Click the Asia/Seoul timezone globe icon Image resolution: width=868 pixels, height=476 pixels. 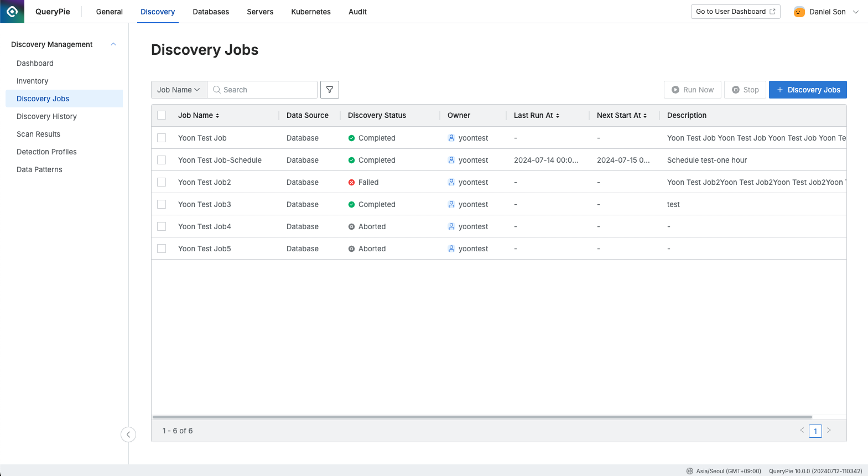(x=690, y=471)
